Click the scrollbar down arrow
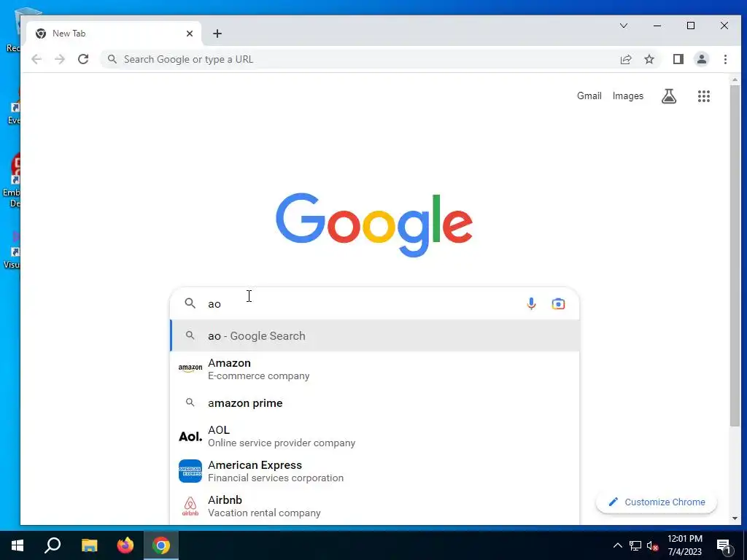747x560 pixels. pyautogui.click(x=735, y=518)
